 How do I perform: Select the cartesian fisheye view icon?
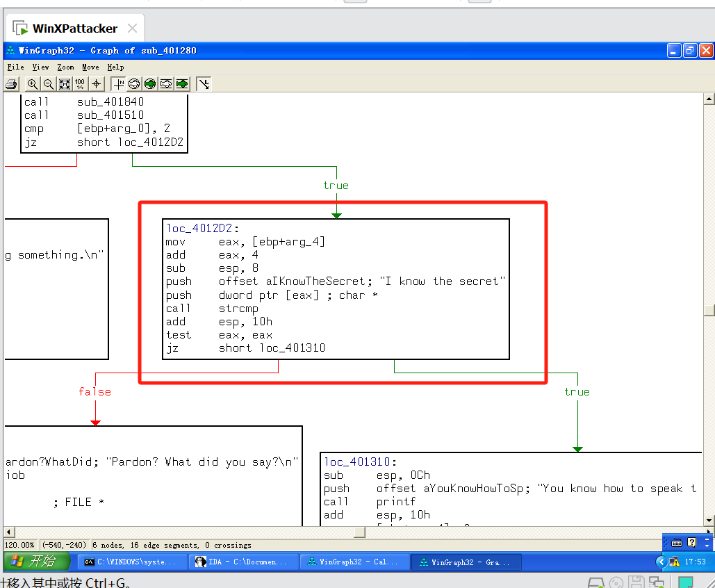(x=166, y=84)
